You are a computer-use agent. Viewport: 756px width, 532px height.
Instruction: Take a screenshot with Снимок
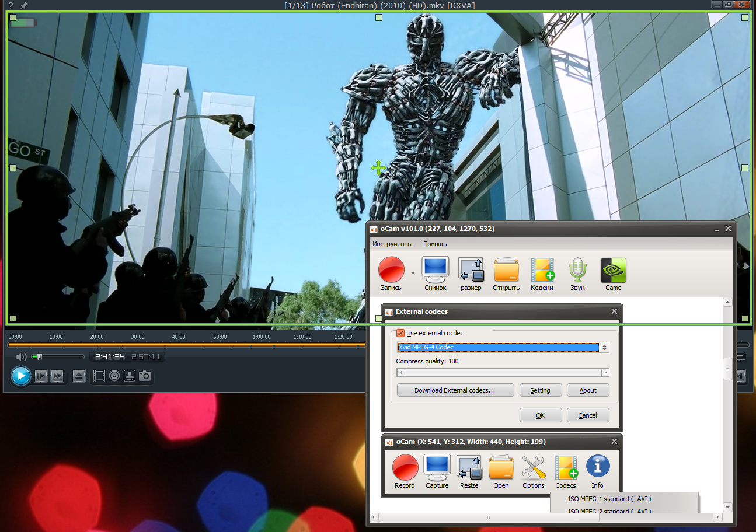click(x=436, y=274)
